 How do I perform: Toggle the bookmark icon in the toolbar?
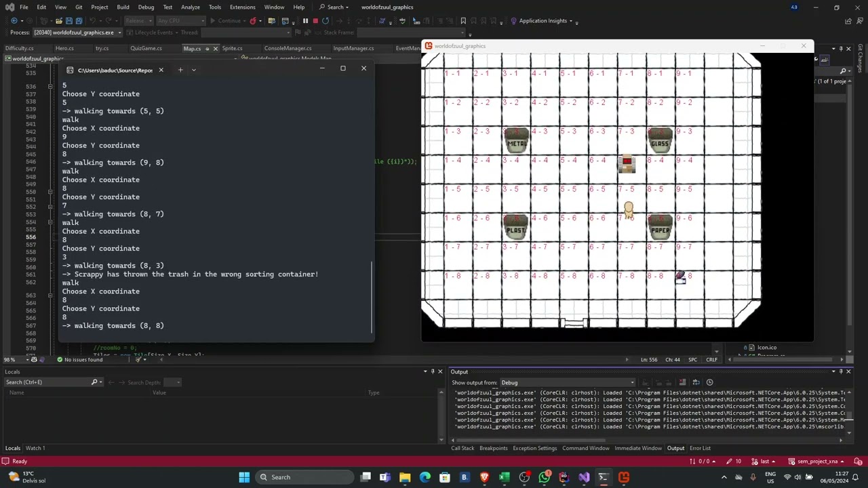[463, 21]
